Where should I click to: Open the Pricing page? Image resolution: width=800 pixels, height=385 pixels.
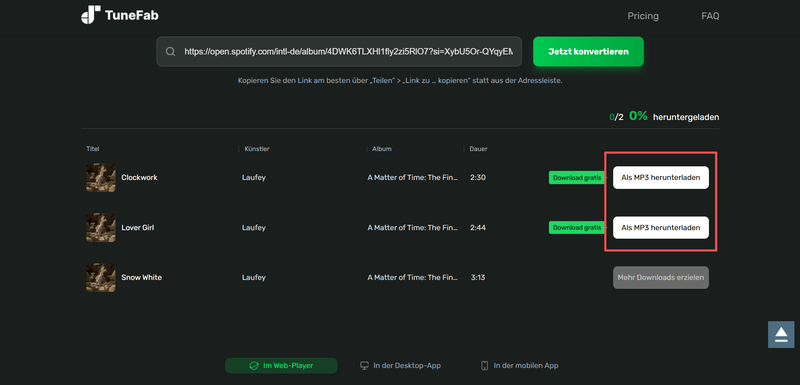click(643, 16)
